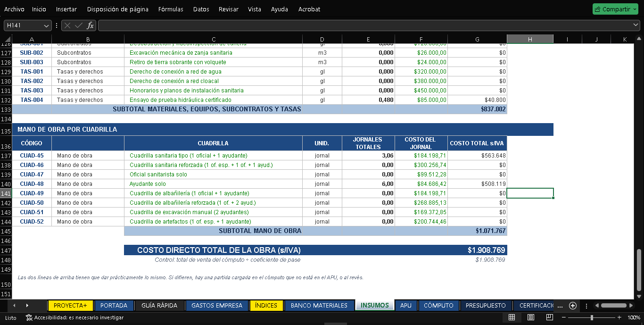Click the Confirm entry checkmark icon
Viewport: 644px width, 325px height.
(79, 25)
